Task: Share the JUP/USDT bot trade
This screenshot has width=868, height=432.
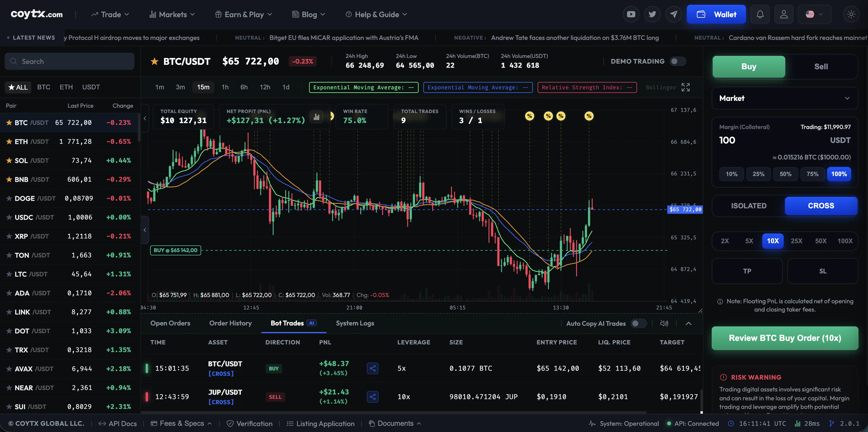Action: [x=372, y=397]
